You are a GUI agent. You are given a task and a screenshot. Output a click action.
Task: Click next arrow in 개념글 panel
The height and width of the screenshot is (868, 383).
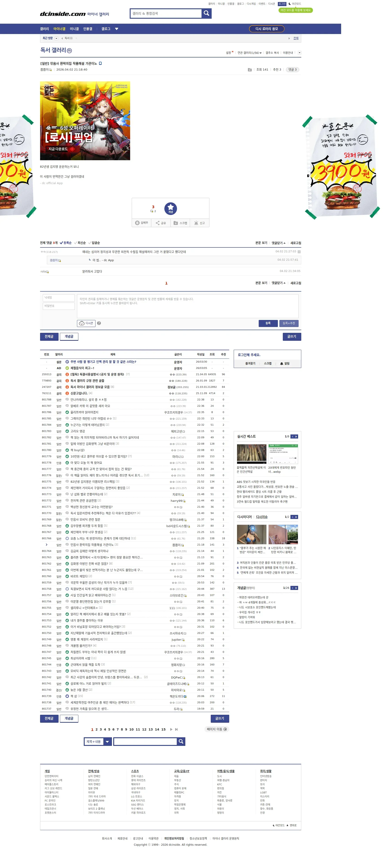[x=296, y=588]
